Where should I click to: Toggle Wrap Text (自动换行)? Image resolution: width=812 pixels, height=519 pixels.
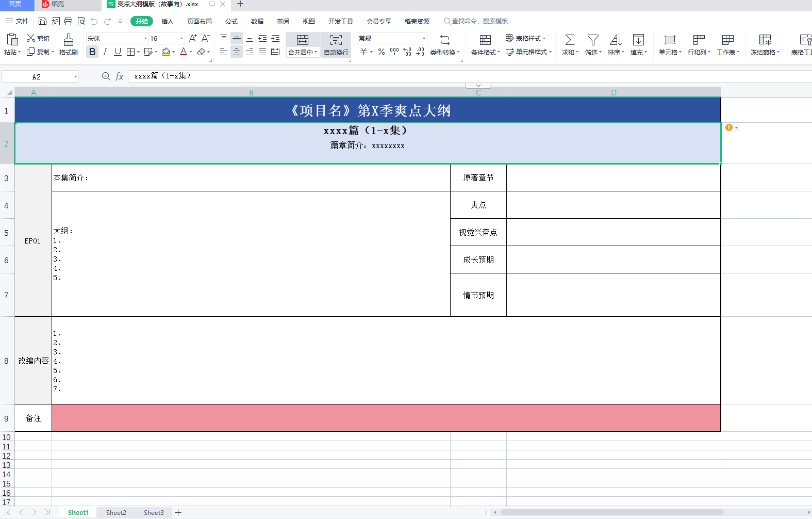click(x=336, y=40)
